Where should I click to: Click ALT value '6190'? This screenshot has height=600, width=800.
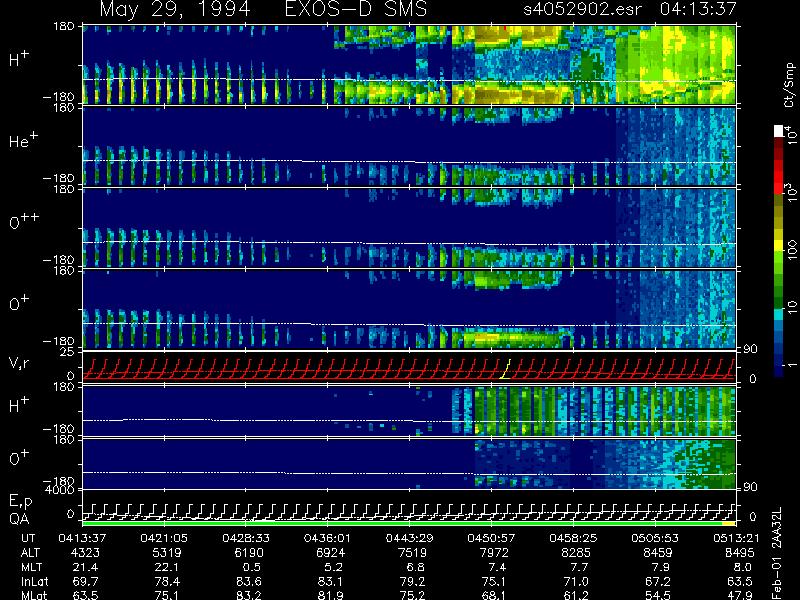249,553
